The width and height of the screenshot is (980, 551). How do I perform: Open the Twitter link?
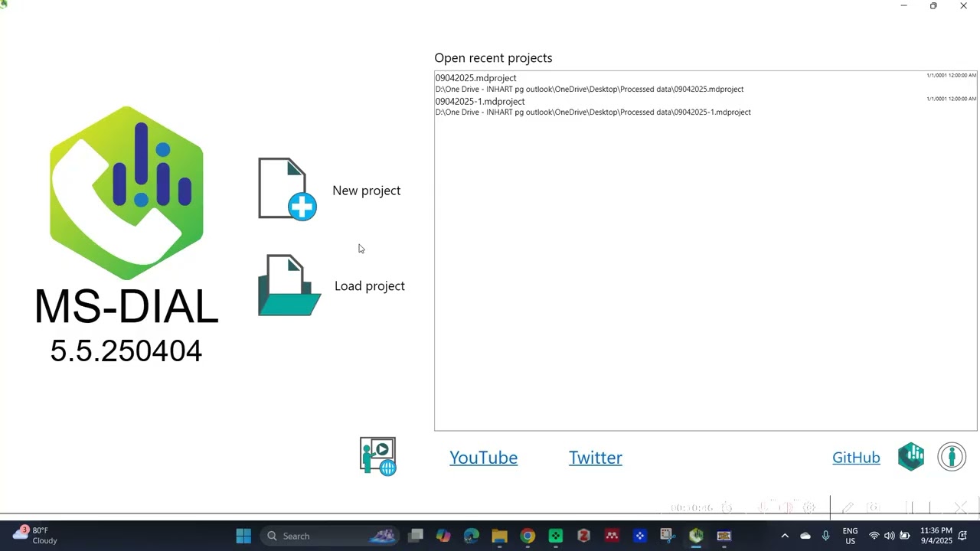(595, 458)
